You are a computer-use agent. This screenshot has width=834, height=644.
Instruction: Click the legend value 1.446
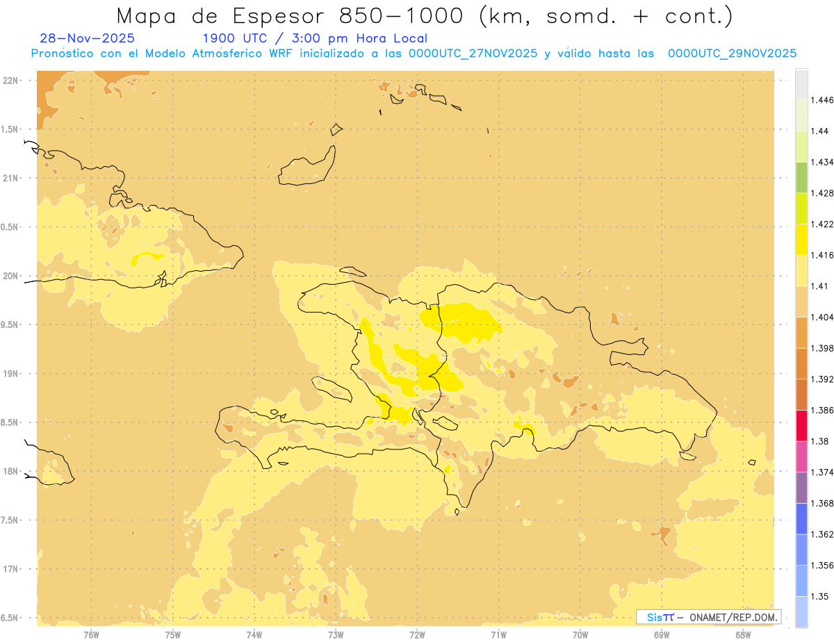(823, 100)
